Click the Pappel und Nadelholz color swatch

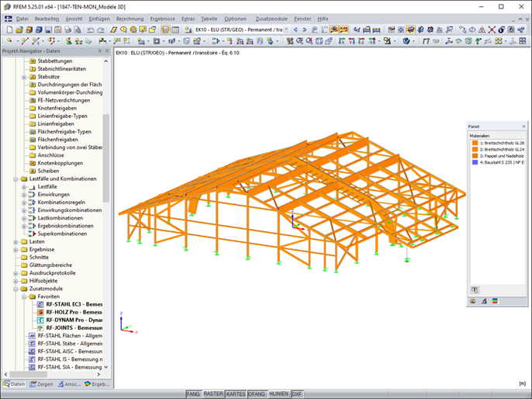click(x=475, y=156)
